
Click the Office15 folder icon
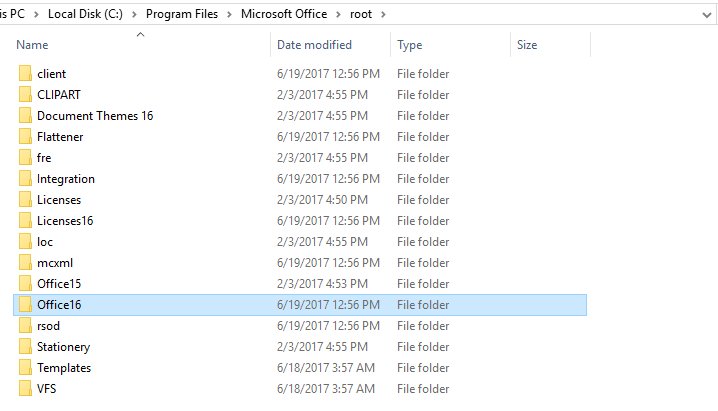(26, 284)
